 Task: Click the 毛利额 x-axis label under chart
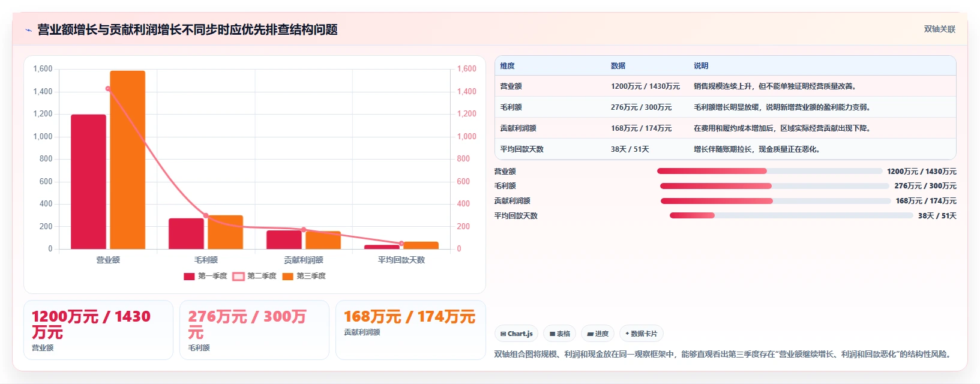[x=206, y=260]
